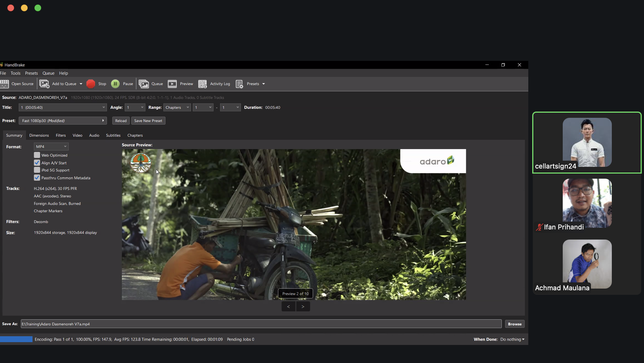Uncheck Align A/V Start

37,163
